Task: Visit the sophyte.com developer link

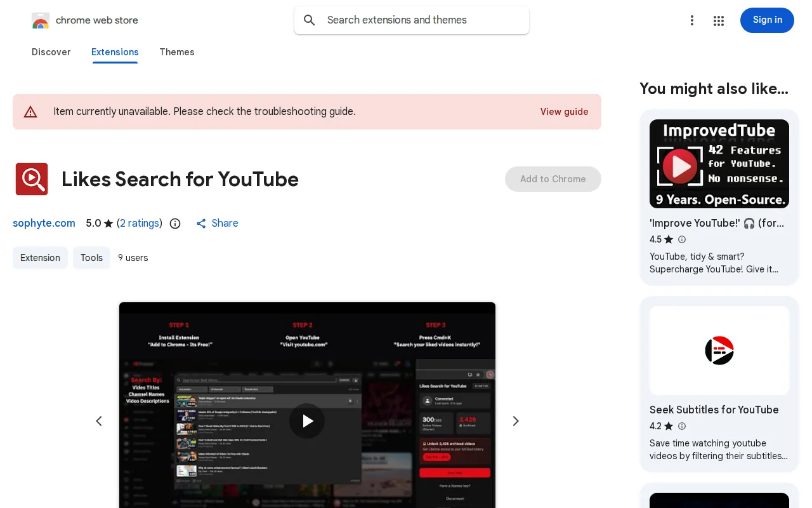Action: (44, 224)
